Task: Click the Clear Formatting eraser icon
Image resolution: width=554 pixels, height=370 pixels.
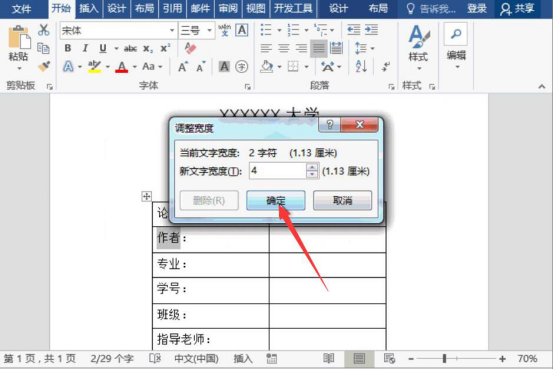Action: coord(190,48)
